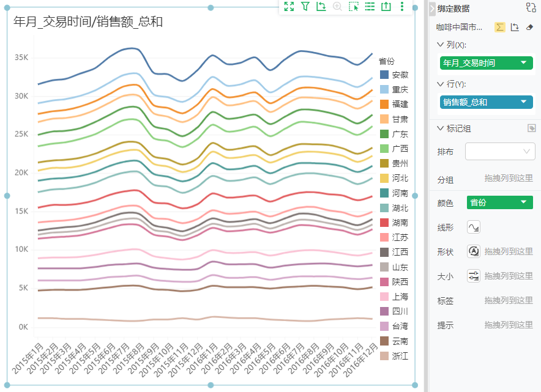Toggle the sigma aggregation icon
The image size is (541, 392).
tap(499, 28)
